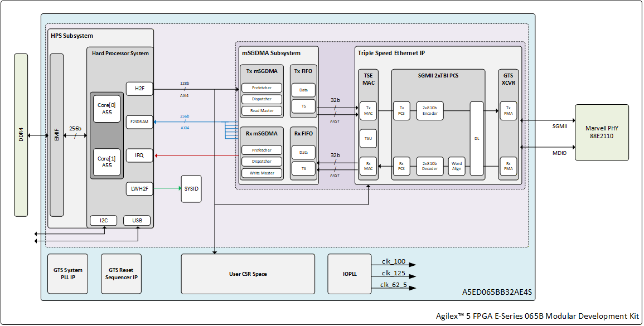Click the 256b label beside EMIF
644x326 pixels.
click(x=75, y=128)
